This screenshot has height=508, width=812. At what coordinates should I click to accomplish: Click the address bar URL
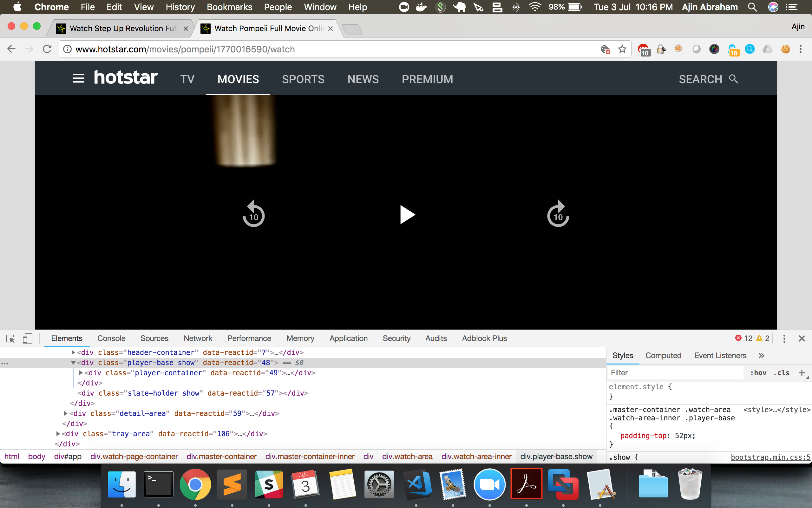pos(185,50)
